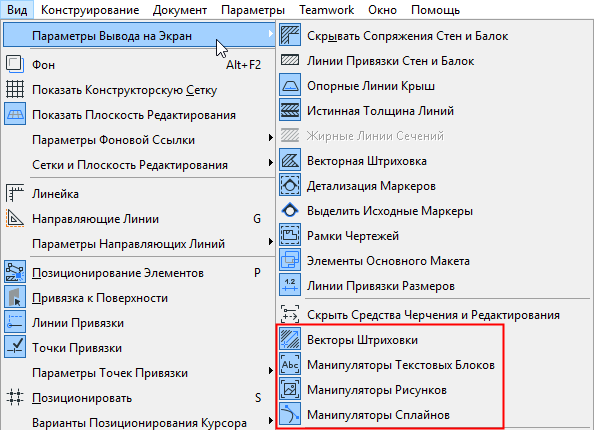The image size is (594, 430).
Task: Click the Показать Плоскость Редактирования icon
Action: tap(15, 114)
